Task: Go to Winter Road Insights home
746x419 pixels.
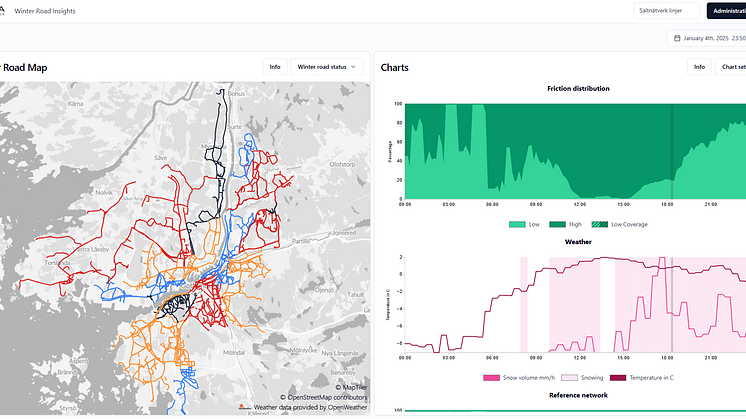Action: [44, 11]
